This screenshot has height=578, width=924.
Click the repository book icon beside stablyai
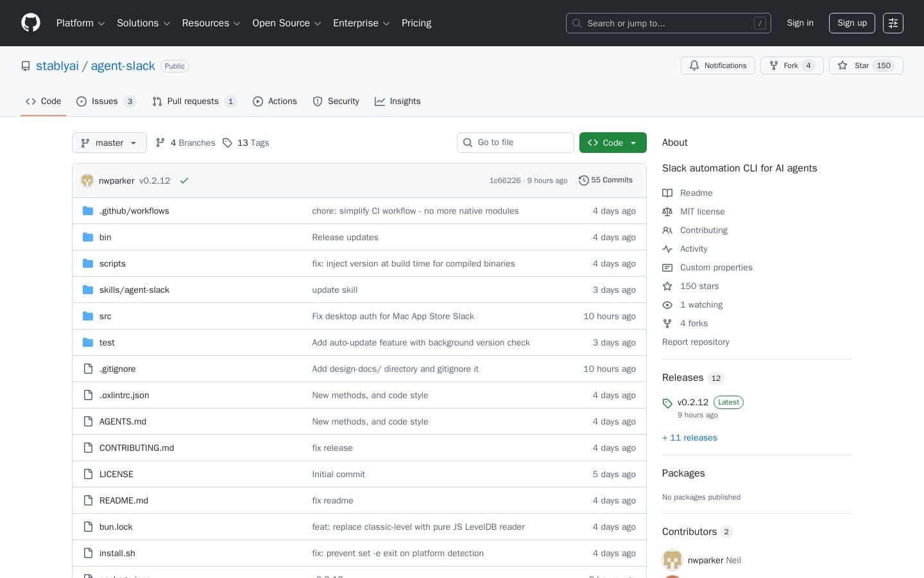point(26,66)
